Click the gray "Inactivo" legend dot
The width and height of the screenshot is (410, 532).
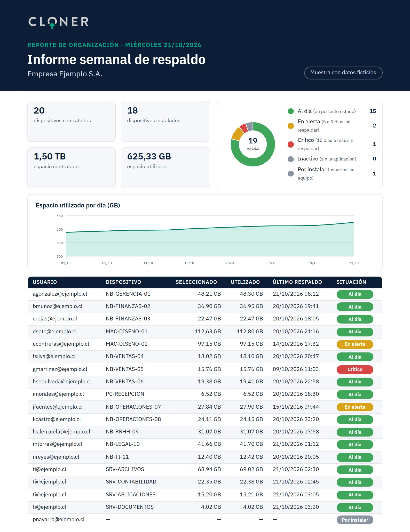pyautogui.click(x=291, y=159)
